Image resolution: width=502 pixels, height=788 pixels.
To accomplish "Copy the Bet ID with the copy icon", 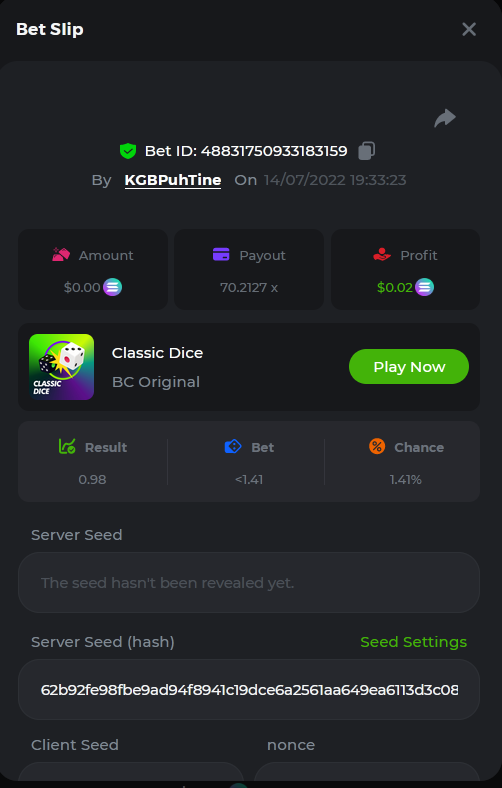I will point(366,151).
